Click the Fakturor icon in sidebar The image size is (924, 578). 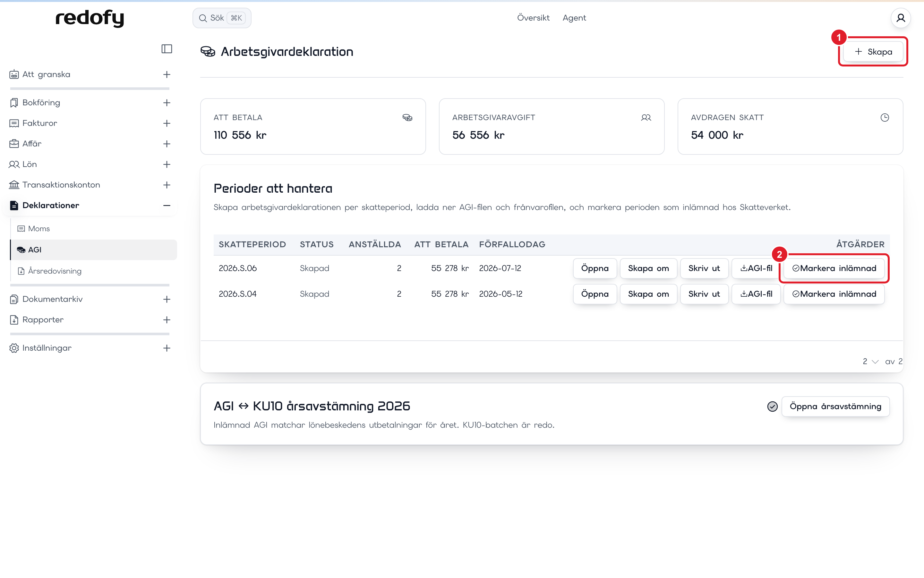tap(14, 123)
